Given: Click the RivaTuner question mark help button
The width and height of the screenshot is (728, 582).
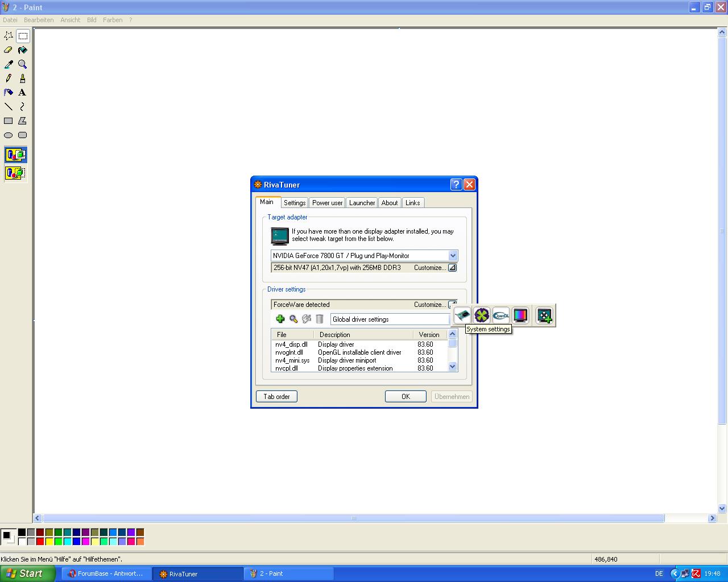Looking at the screenshot, I should 456,184.
